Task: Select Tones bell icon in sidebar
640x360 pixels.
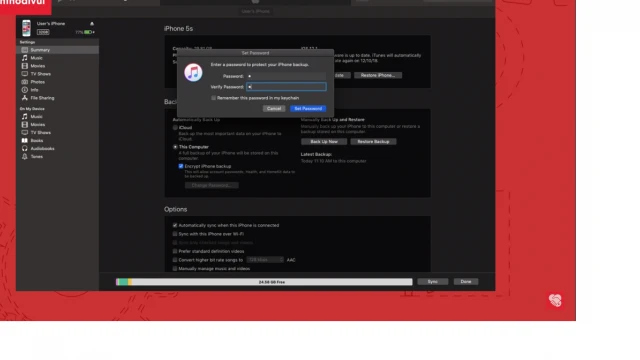Action: pos(24,156)
